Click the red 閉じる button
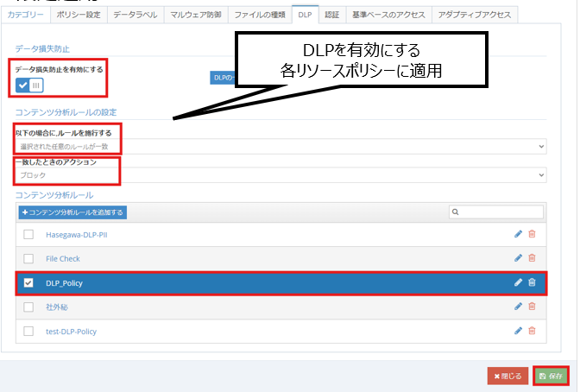The height and width of the screenshot is (392, 580). point(507,376)
